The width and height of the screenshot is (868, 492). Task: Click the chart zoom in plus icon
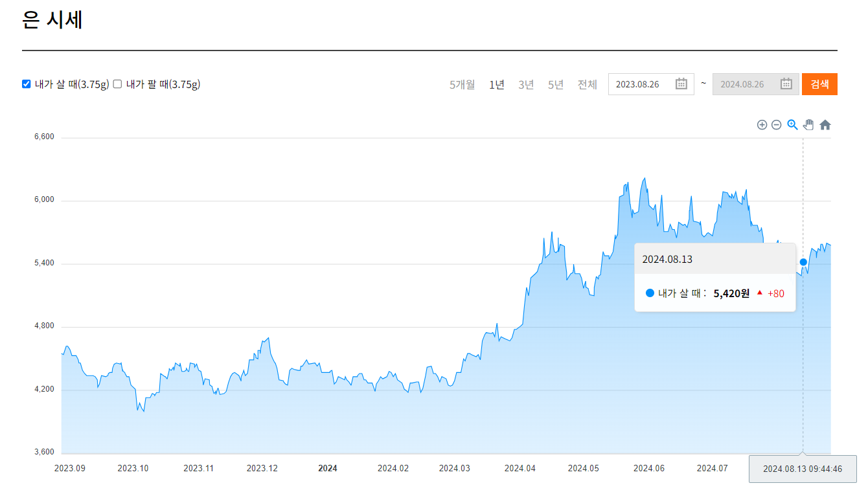(762, 125)
